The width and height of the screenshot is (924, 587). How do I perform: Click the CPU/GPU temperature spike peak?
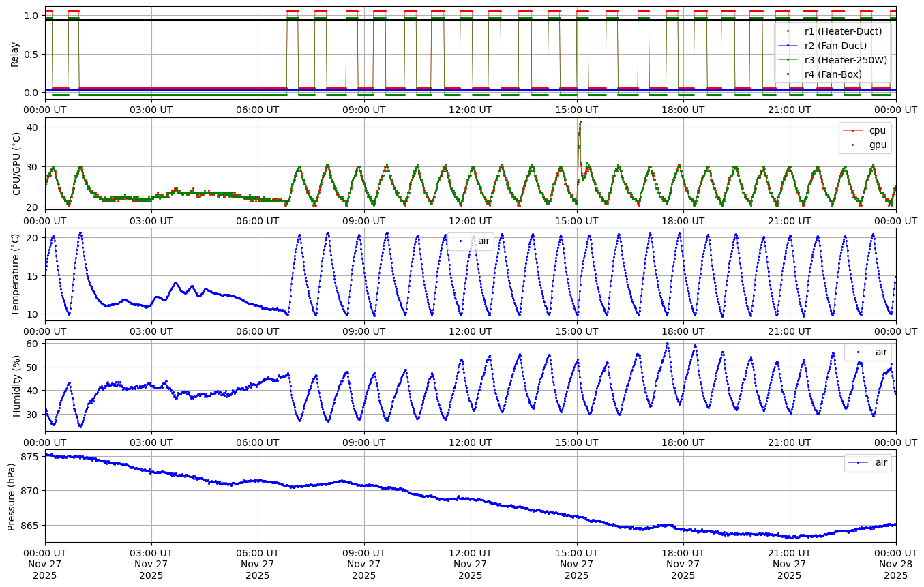pos(580,122)
